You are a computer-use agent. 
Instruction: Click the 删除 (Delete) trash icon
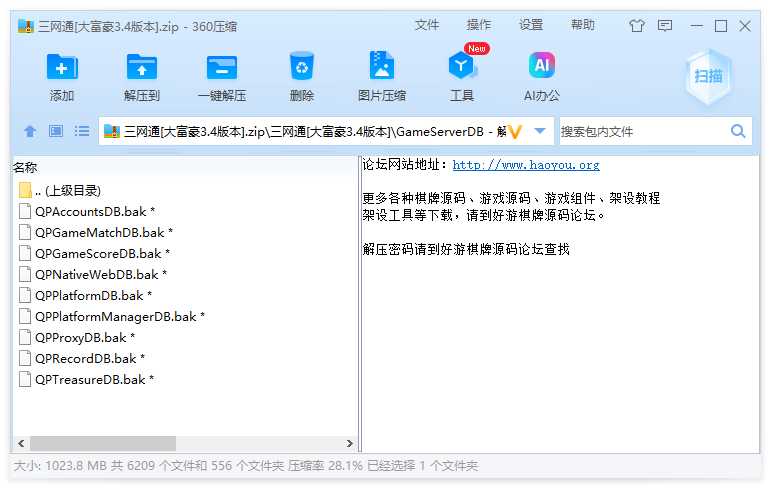click(x=301, y=66)
